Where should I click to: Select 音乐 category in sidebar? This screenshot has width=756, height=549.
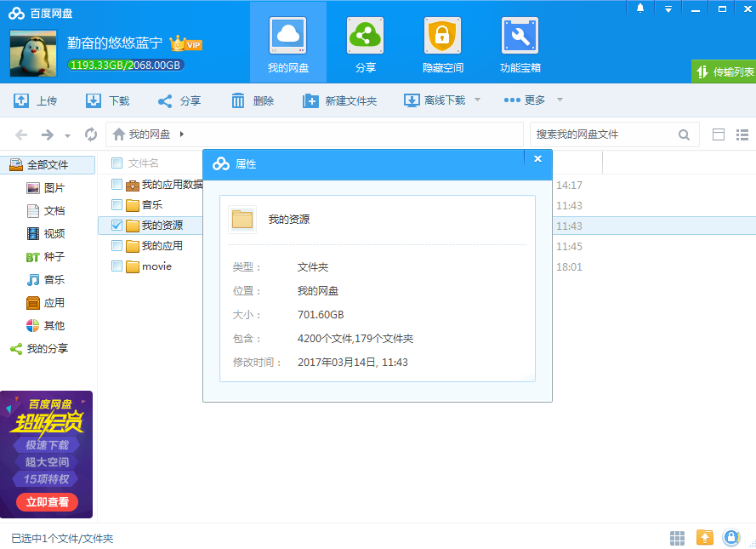46,279
